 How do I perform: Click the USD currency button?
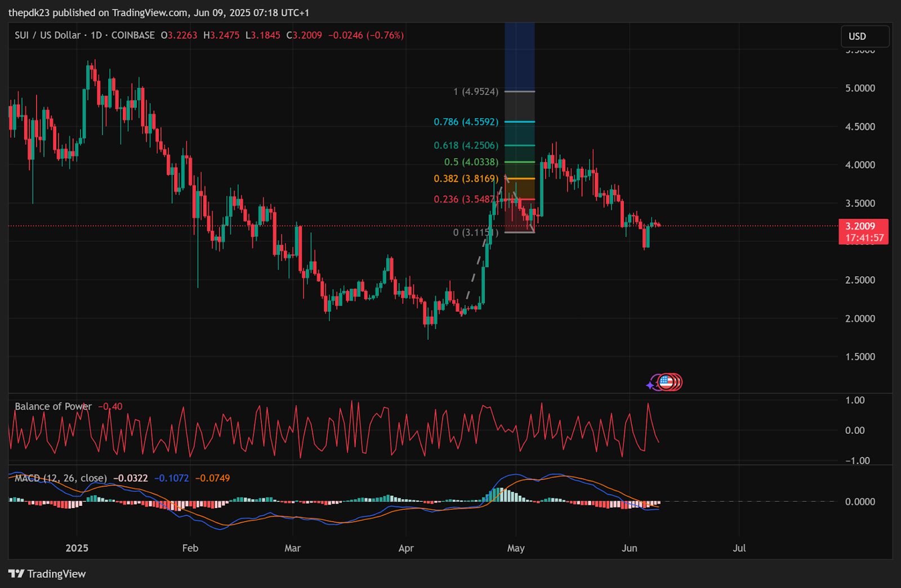coord(865,36)
